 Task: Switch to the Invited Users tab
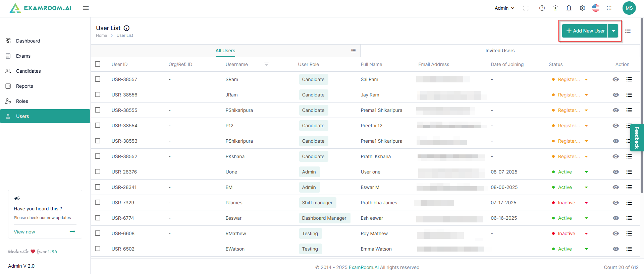pos(500,51)
